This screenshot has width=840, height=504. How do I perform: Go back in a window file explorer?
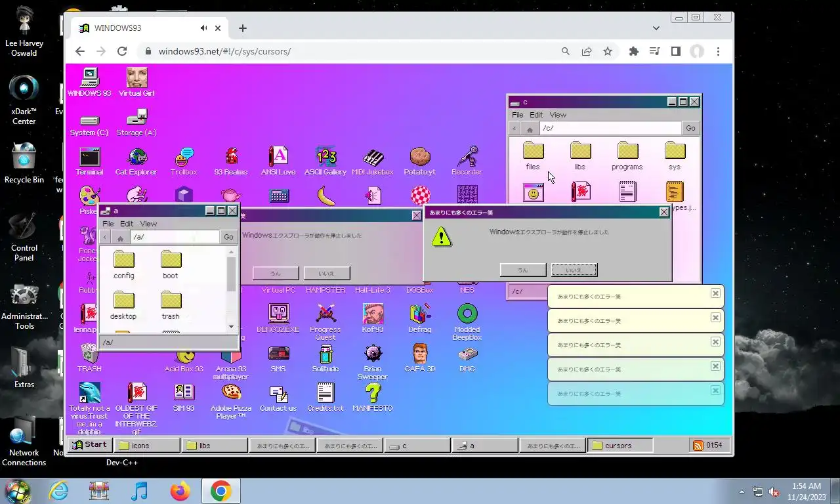[105, 238]
